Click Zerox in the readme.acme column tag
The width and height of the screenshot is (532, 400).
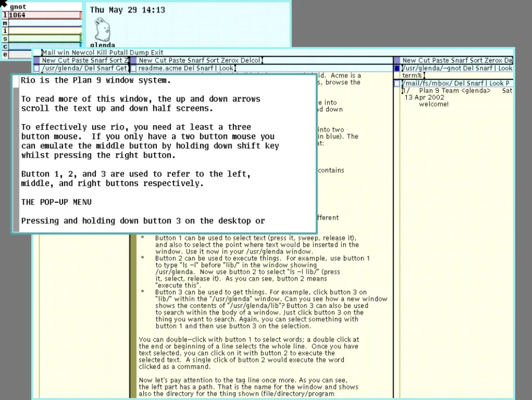230,61
